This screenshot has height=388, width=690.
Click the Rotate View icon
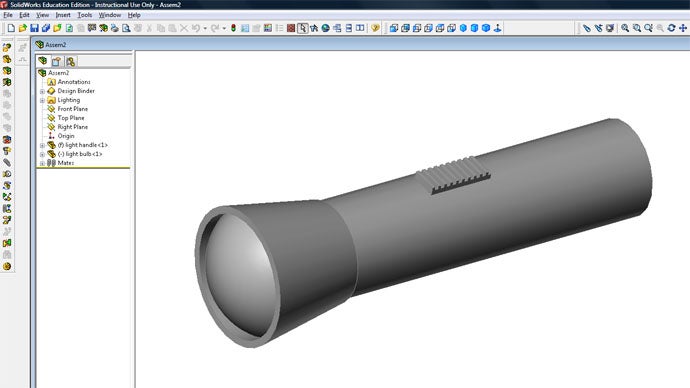click(671, 28)
